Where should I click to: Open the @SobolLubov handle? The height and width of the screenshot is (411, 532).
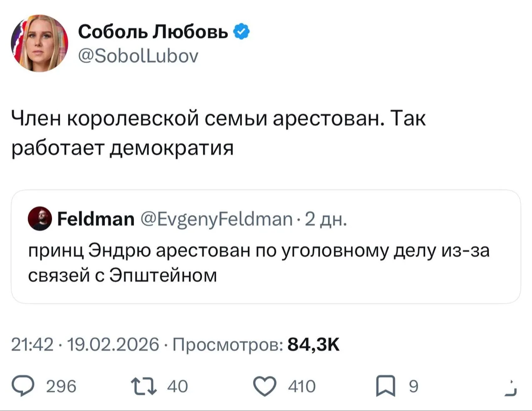138,56
